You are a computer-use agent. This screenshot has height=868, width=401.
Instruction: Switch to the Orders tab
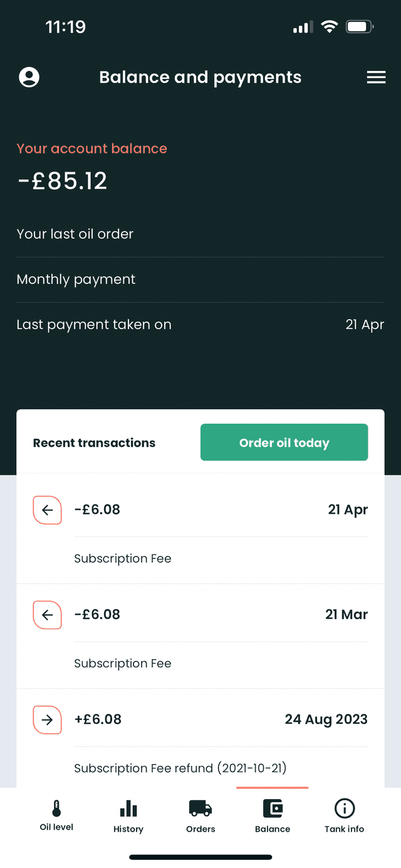point(200,810)
